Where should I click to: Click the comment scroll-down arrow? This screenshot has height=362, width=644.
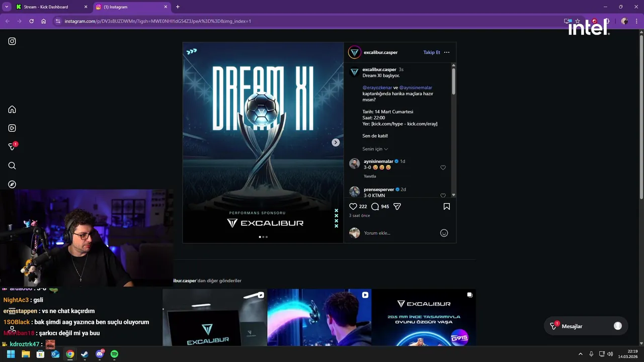point(453,195)
